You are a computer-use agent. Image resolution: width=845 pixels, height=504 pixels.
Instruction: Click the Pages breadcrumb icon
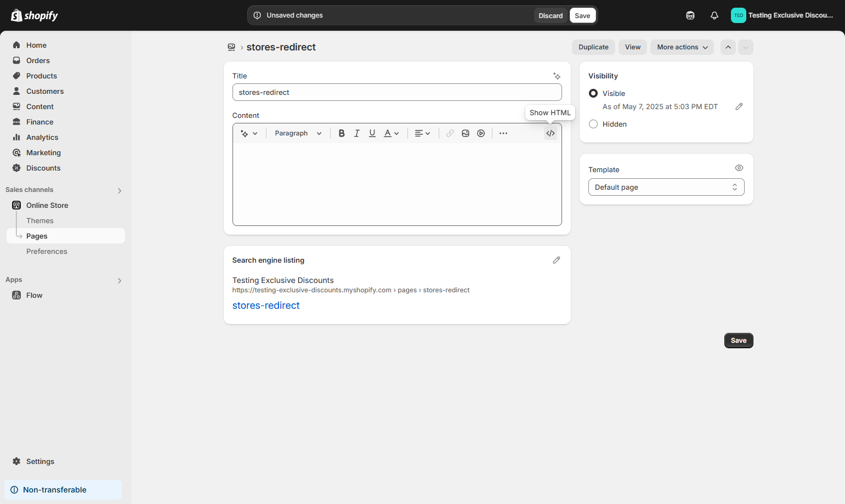(231, 47)
